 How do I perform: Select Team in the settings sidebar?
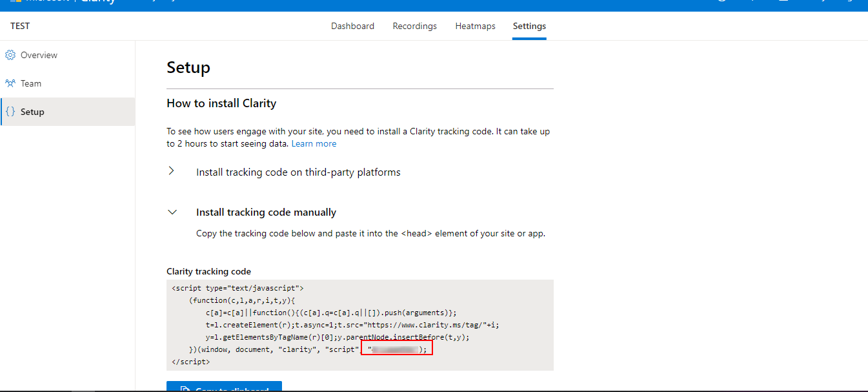click(x=31, y=83)
